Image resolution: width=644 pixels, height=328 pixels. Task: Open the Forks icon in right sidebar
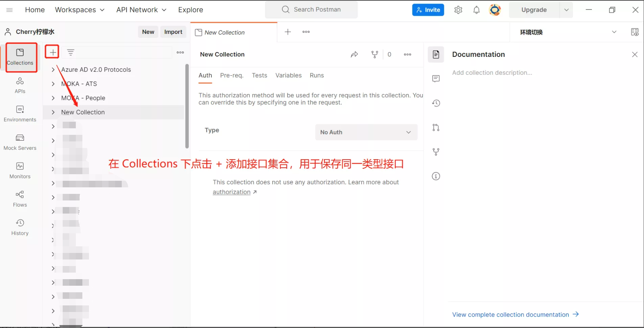tap(436, 152)
